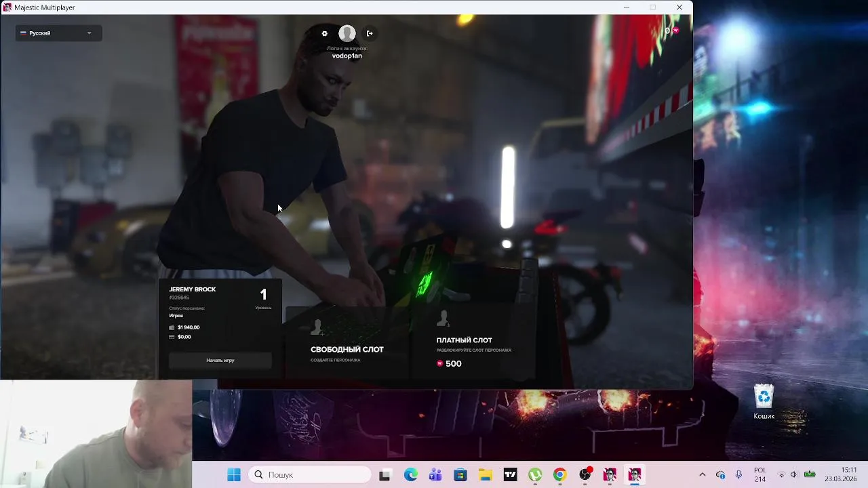This screenshot has height=488, width=868.
Task: Click the $0,00 bank balance
Action: 184,337
